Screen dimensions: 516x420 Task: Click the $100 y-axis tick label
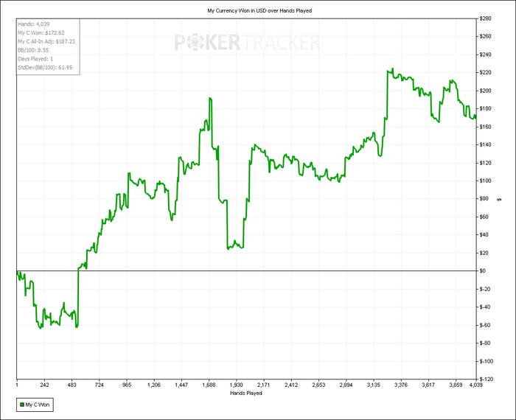click(485, 181)
